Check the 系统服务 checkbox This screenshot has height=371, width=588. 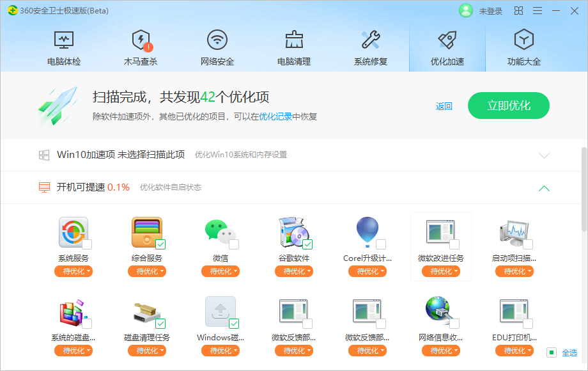[87, 244]
